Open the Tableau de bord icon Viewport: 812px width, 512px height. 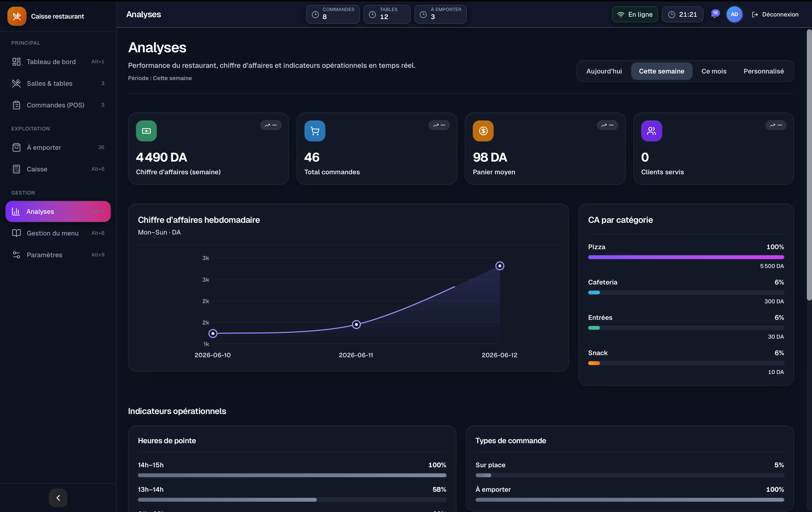pos(16,62)
